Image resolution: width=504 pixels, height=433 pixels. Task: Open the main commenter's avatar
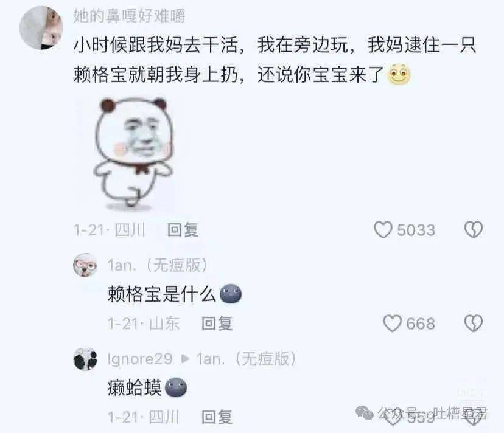pos(41,28)
